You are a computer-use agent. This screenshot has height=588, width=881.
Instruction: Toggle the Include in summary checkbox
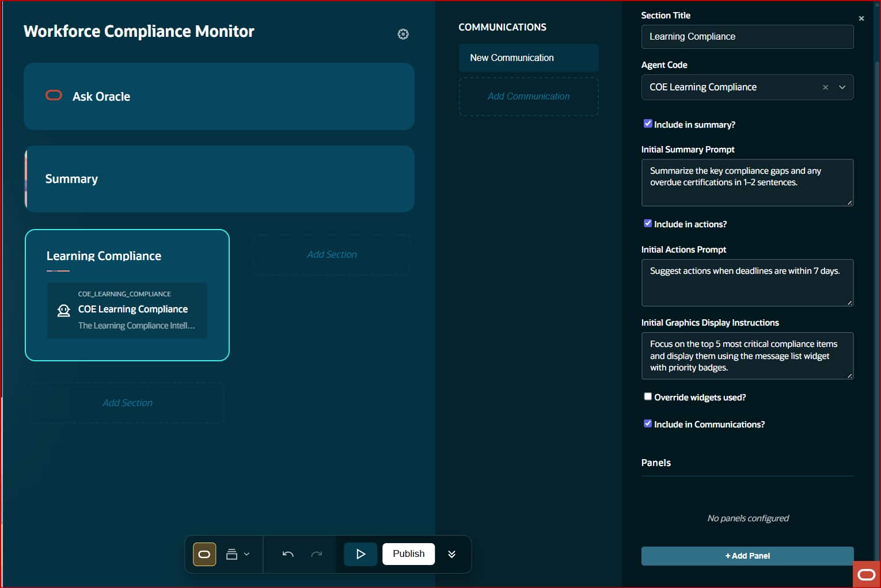click(x=648, y=124)
